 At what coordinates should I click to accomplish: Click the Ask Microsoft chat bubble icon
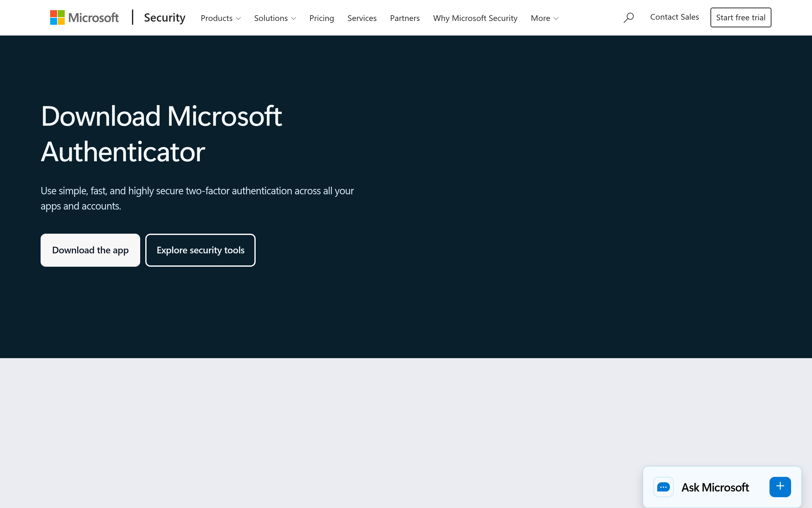[663, 487]
